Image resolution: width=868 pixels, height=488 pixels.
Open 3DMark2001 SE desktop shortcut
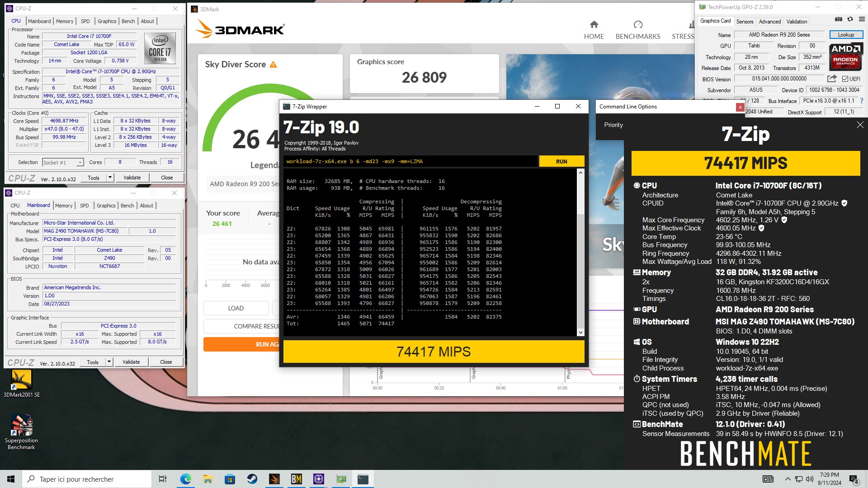tap(21, 383)
